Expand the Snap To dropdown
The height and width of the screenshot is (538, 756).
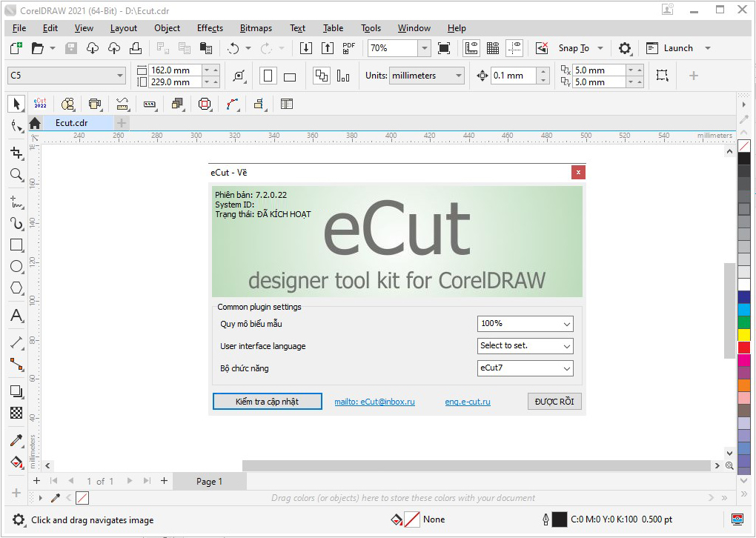point(600,48)
